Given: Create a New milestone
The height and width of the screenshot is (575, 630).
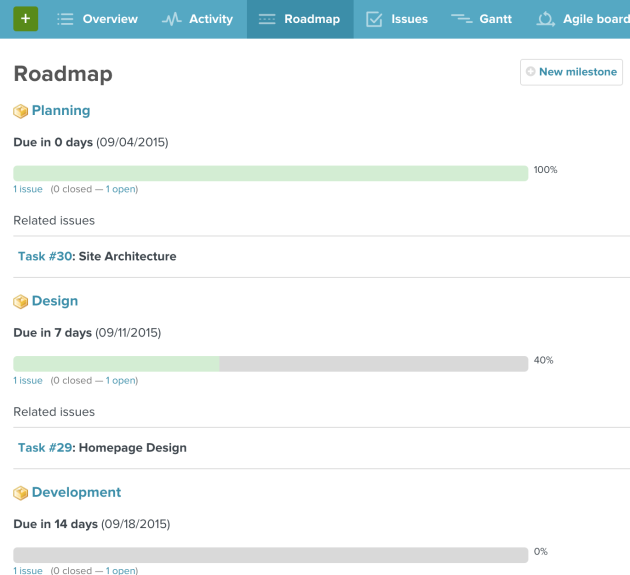Looking at the screenshot, I should tap(571, 72).
